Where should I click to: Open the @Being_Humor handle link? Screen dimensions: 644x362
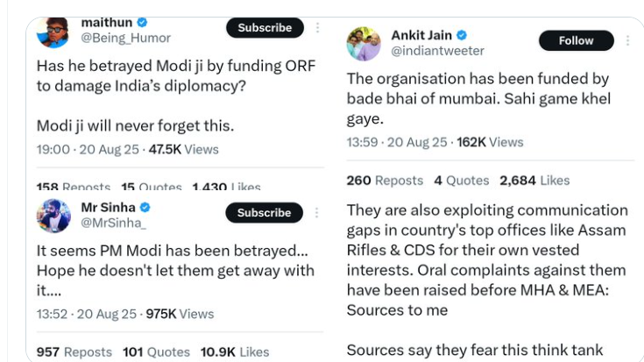pos(126,38)
